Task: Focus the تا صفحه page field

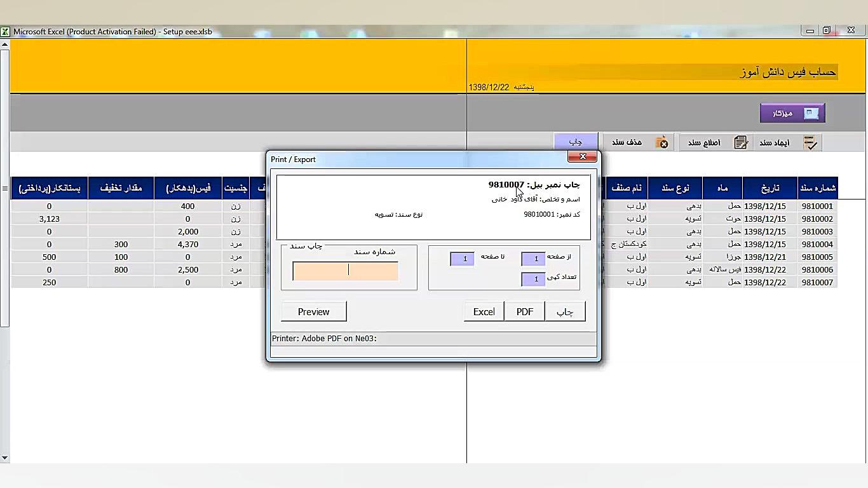Action: coord(462,259)
